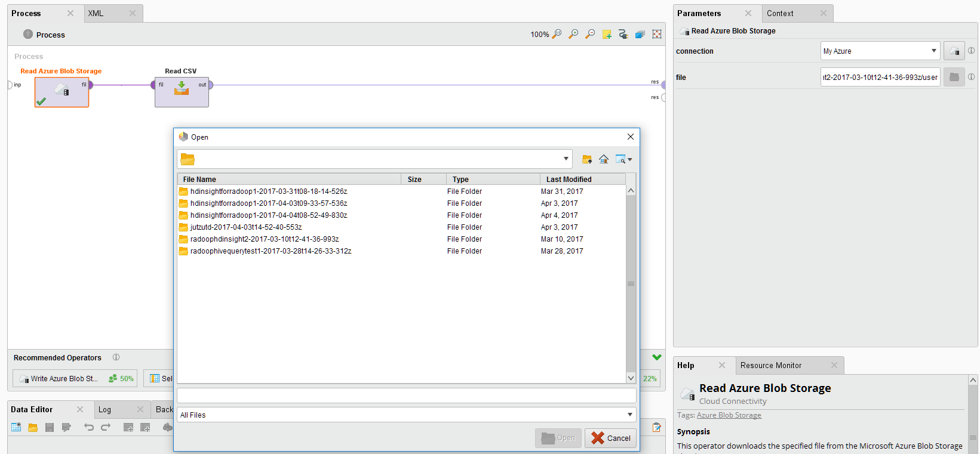Undo the last Data Editor action
Screen dimensions: 980x454
pyautogui.click(x=89, y=427)
